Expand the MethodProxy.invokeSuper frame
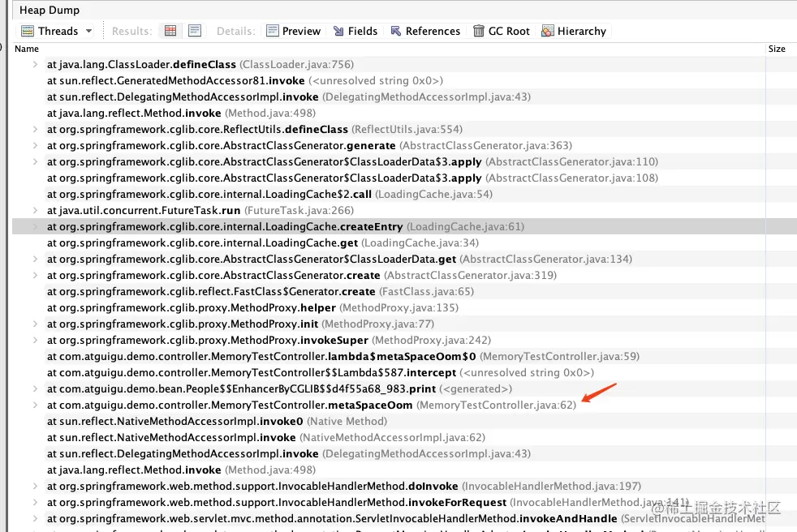Viewport: 797px width, 532px height. (x=35, y=341)
